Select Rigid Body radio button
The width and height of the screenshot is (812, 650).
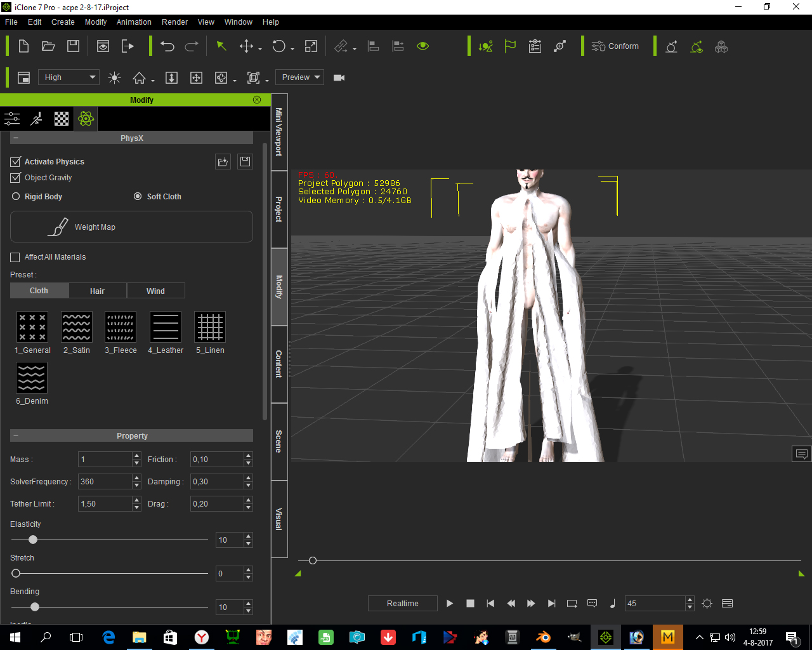pos(16,197)
